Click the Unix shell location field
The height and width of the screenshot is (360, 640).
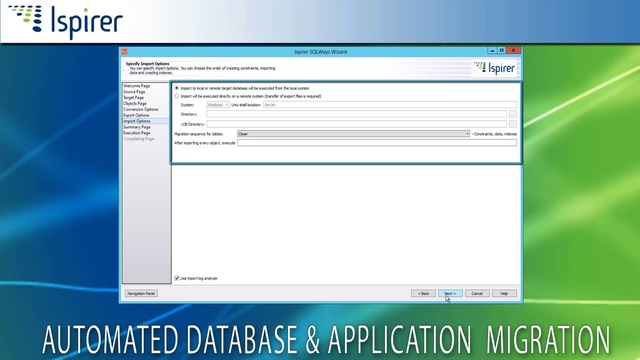pos(390,105)
